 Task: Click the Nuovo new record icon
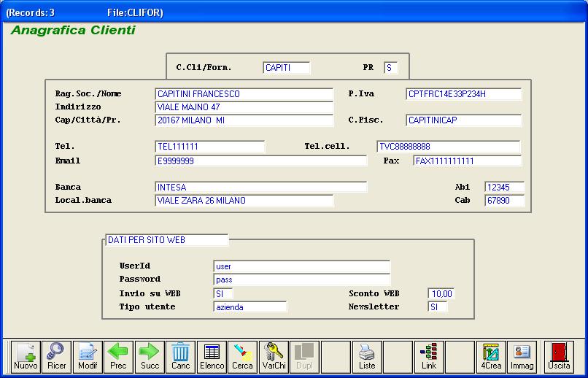tap(26, 356)
